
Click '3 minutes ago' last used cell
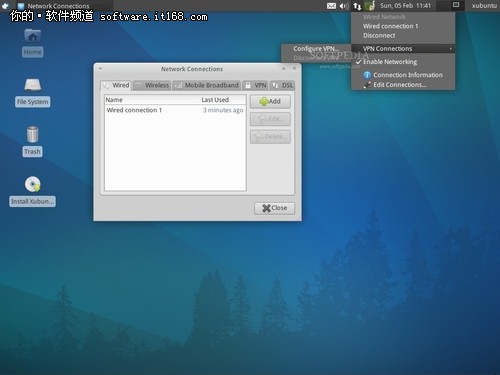pyautogui.click(x=223, y=110)
